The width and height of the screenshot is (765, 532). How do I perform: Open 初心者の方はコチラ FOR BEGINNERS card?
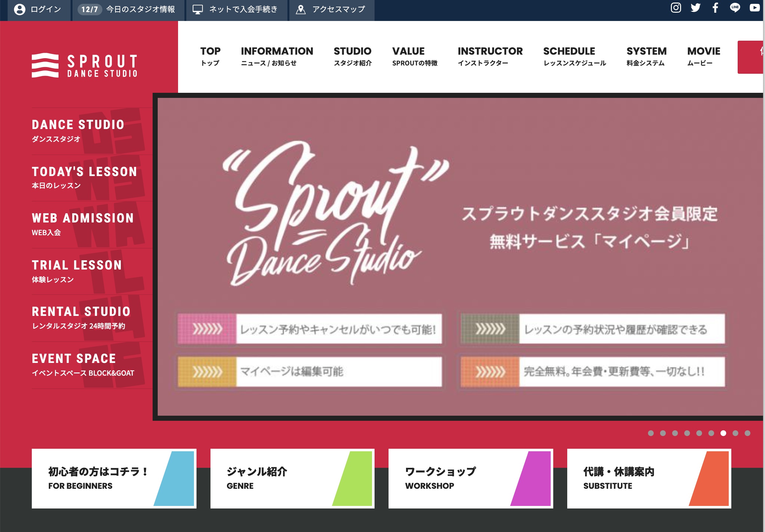[x=114, y=478]
